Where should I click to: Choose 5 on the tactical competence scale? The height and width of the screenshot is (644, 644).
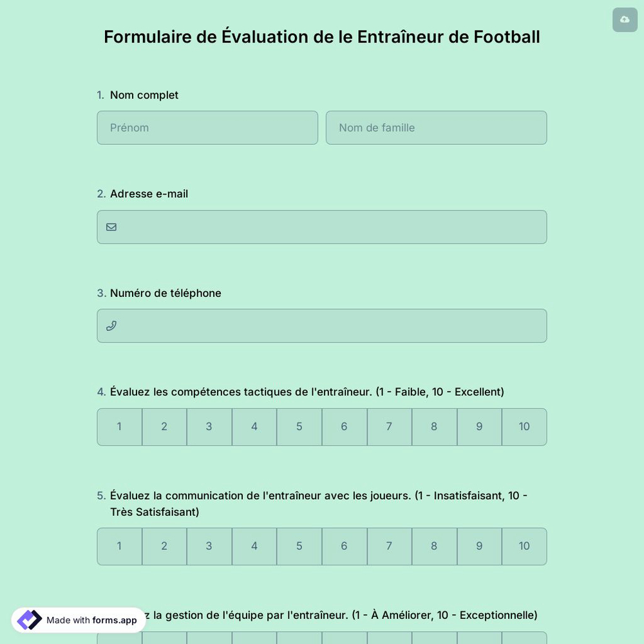(299, 426)
